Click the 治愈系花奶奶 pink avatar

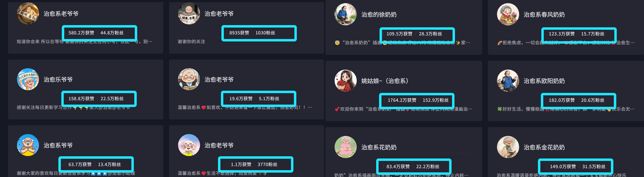pyautogui.click(x=345, y=147)
